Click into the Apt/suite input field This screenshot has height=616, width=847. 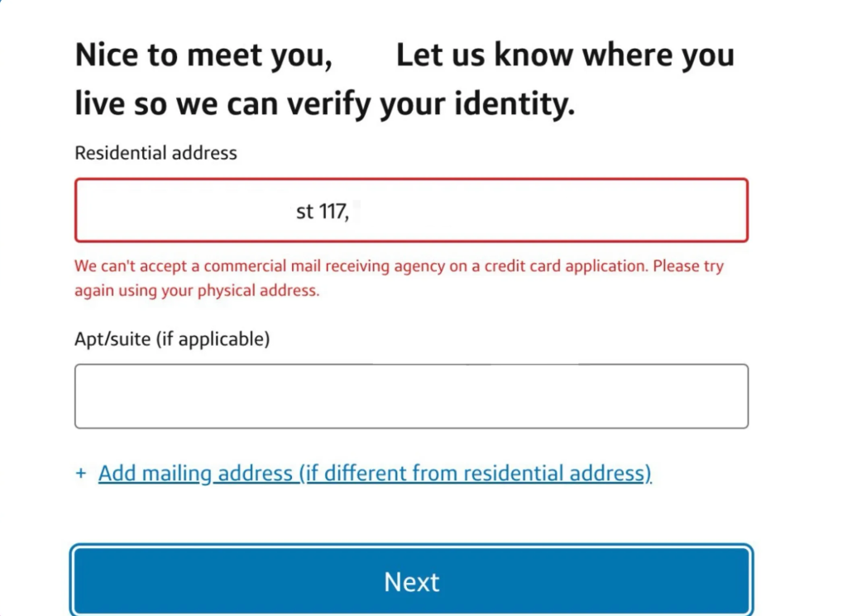tap(411, 396)
